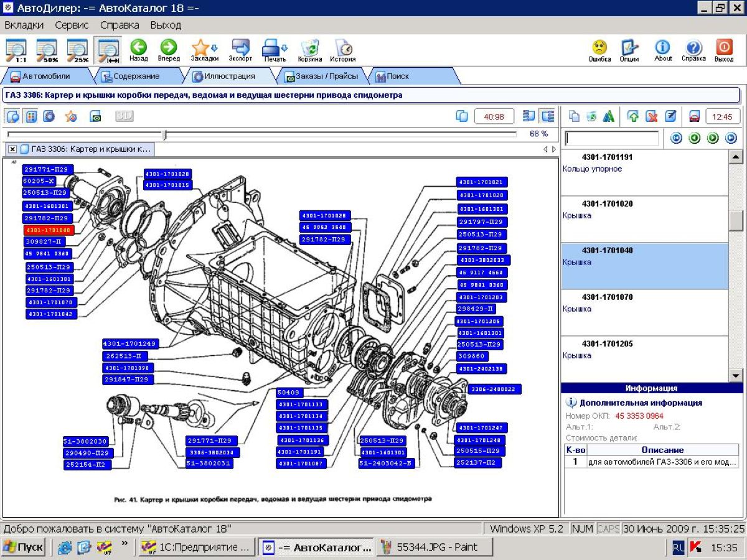Image resolution: width=747 pixels, height=560 pixels.
Task: Report an error via Ошибка
Action: (599, 50)
